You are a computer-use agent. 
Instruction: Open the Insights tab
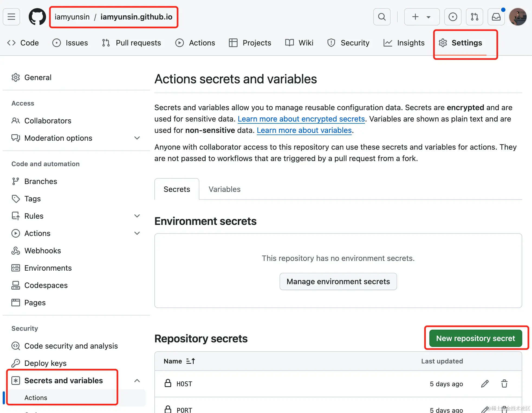pyautogui.click(x=404, y=43)
